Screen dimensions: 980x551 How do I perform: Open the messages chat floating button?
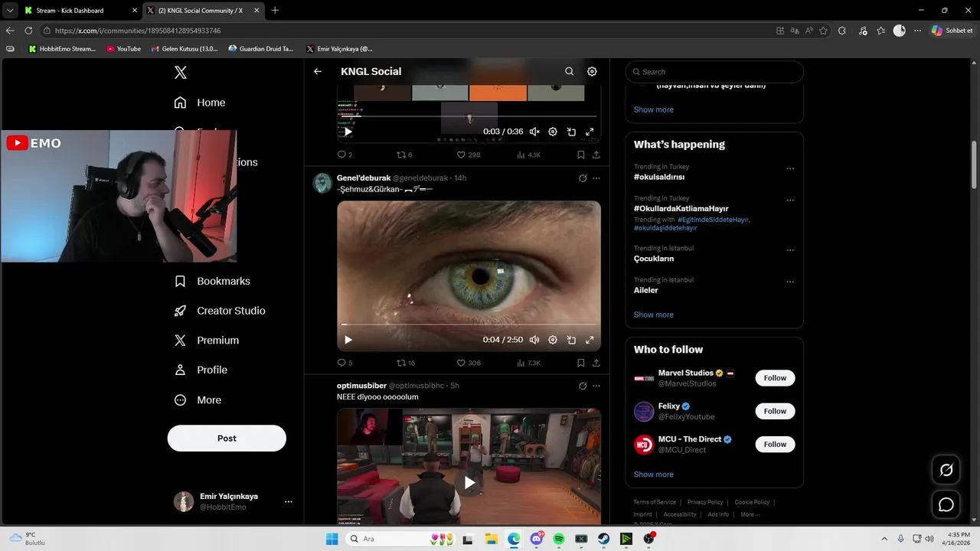coord(946,504)
